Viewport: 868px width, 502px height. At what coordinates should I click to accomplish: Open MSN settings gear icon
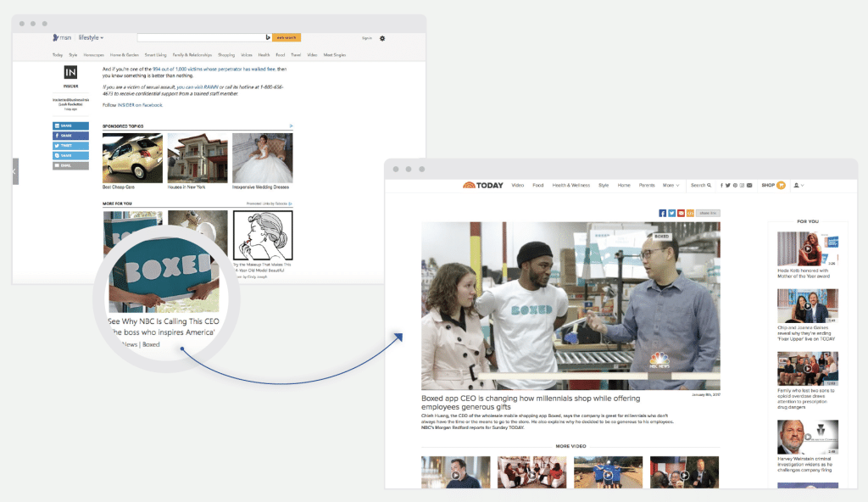pos(382,38)
